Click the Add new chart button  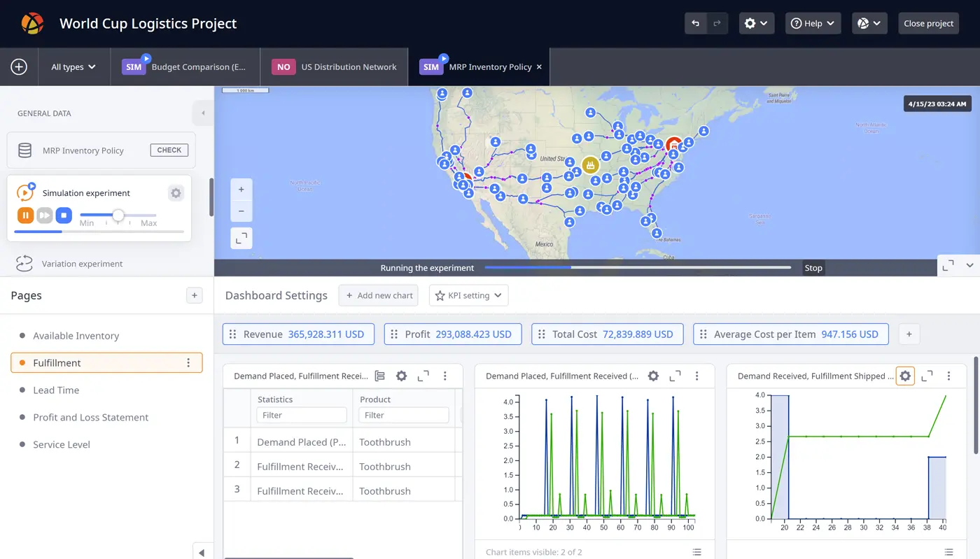pos(378,295)
